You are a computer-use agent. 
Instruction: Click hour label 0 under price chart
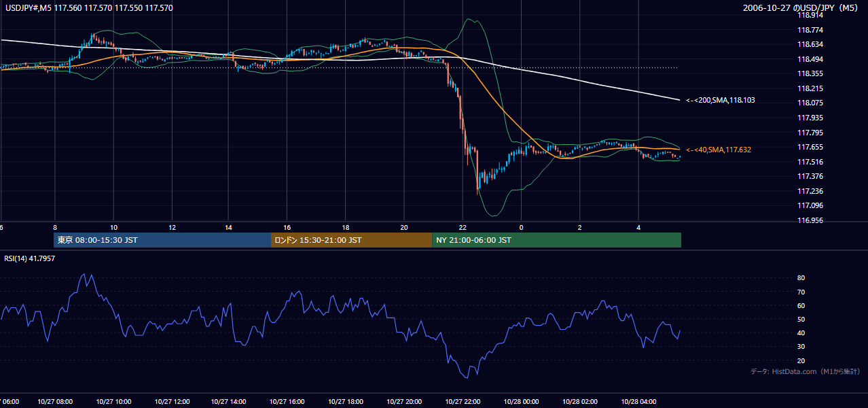[x=522, y=227]
